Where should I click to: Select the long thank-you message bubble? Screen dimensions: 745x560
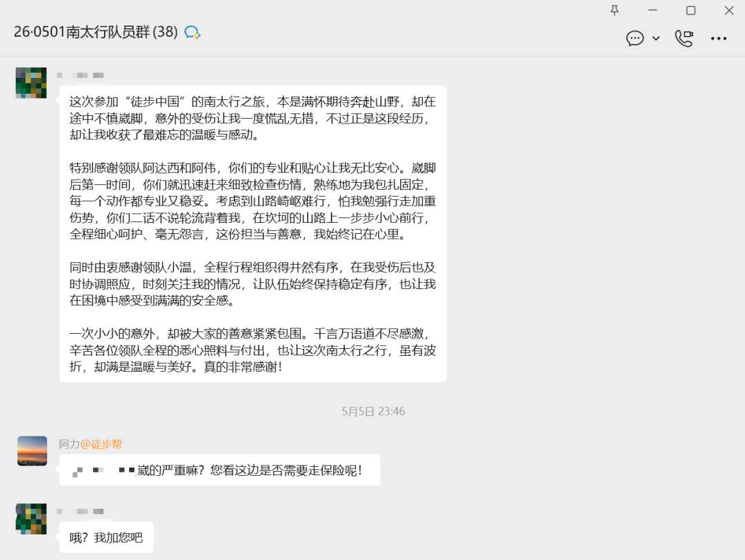pyautogui.click(x=252, y=234)
